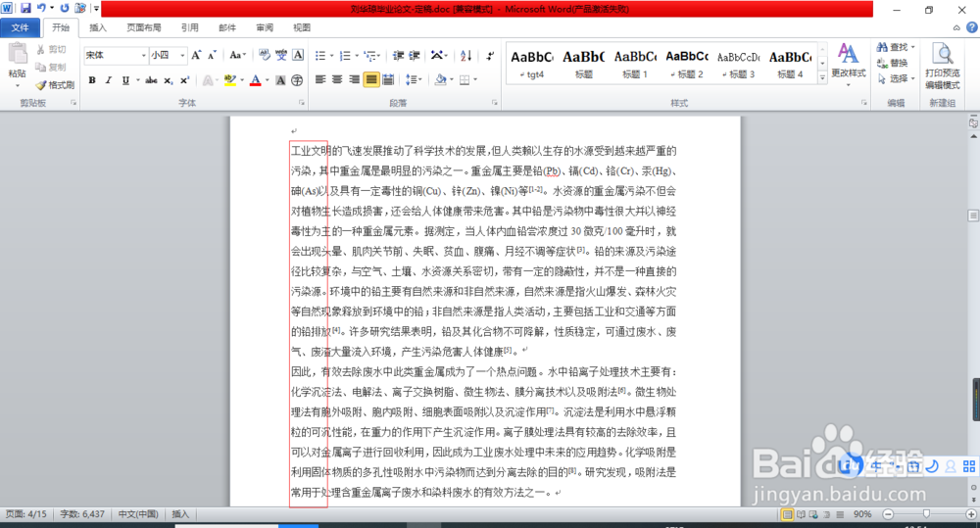Center align the text
This screenshot has width=980, height=528.
click(337, 79)
